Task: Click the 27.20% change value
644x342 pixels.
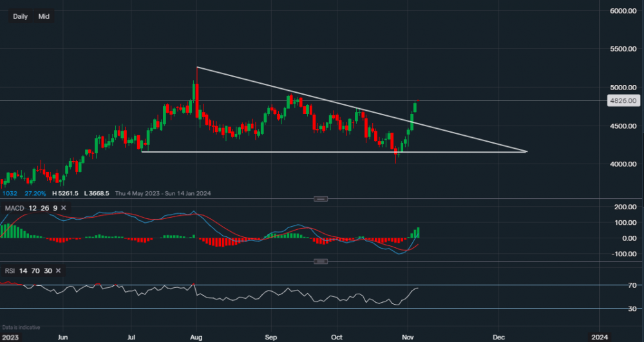Action: (37, 193)
